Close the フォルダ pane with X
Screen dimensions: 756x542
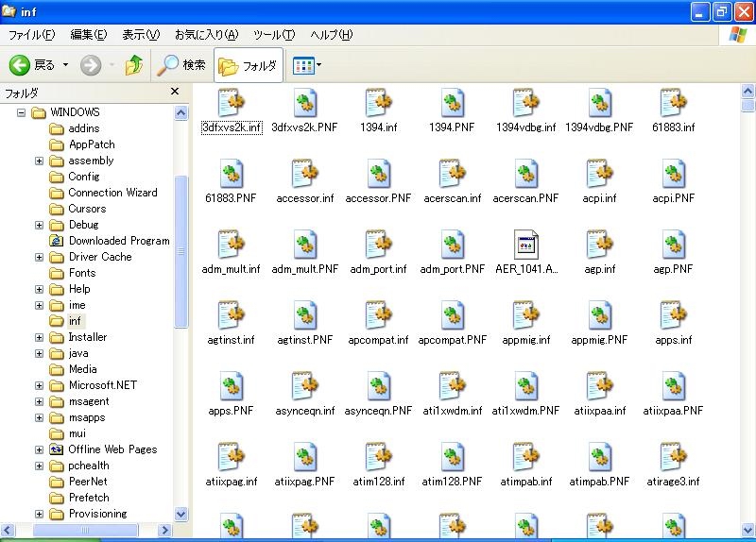(175, 92)
